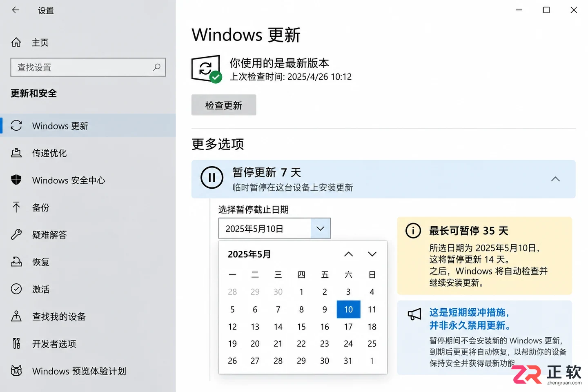Click the 疑难解答 wrench icon
588x392 pixels.
(16, 234)
